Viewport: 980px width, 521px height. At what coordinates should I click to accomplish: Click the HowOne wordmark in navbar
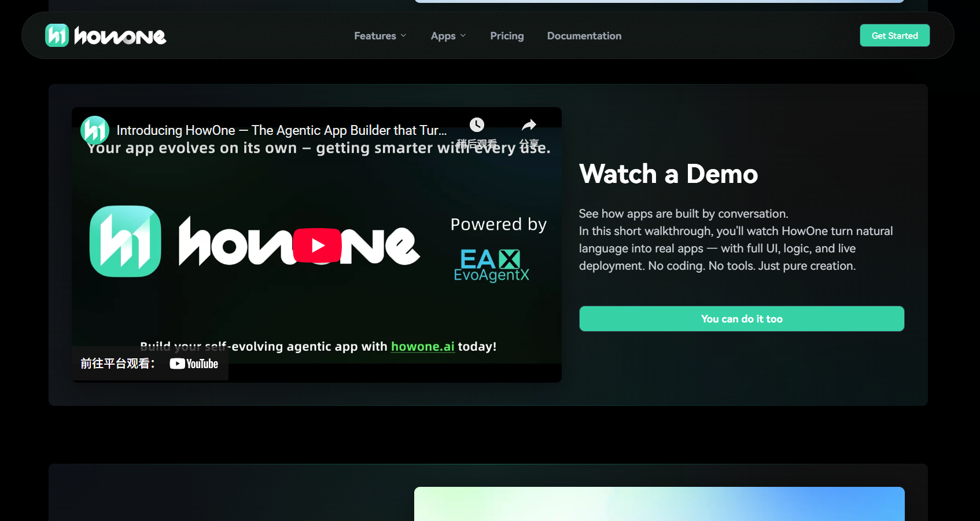click(120, 36)
